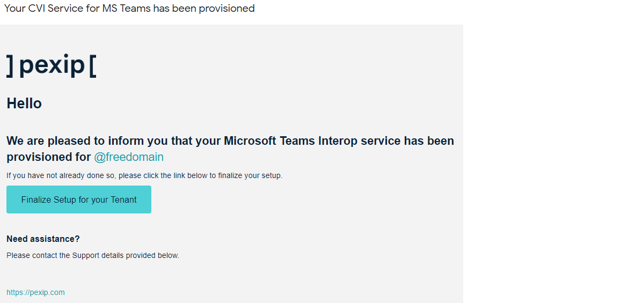Screen dimensions: 644x303
Task: Click the left bracket of the pexip logo
Action: (x=10, y=65)
